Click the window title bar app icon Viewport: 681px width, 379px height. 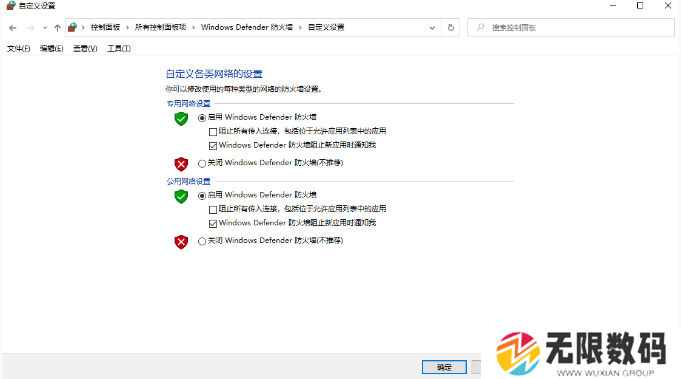11,6
